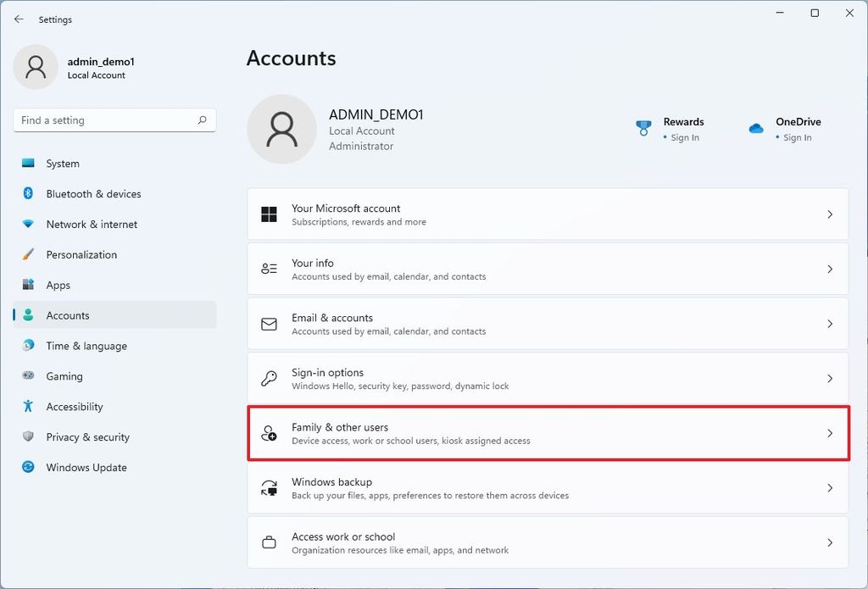Click the Privacy & security shield icon
Screen dimensions: 868x589
[27, 437]
